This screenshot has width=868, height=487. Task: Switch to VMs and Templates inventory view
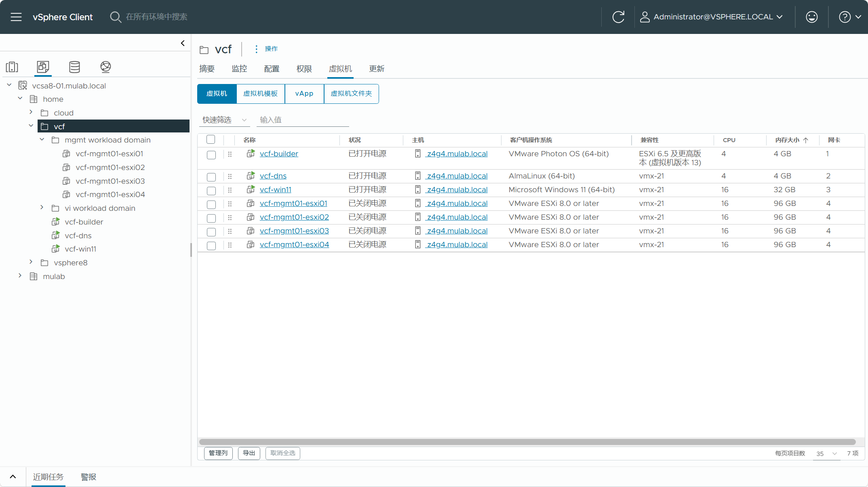pyautogui.click(x=43, y=67)
